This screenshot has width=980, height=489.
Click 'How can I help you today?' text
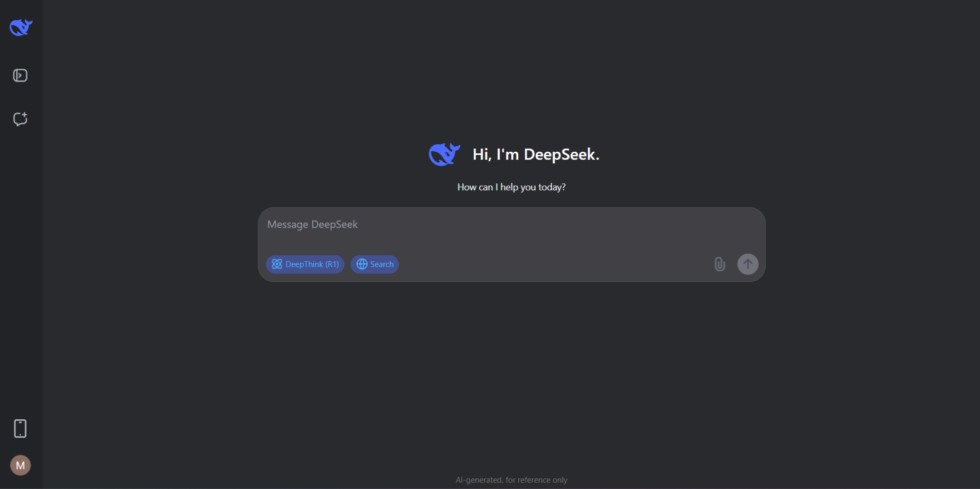pos(511,187)
